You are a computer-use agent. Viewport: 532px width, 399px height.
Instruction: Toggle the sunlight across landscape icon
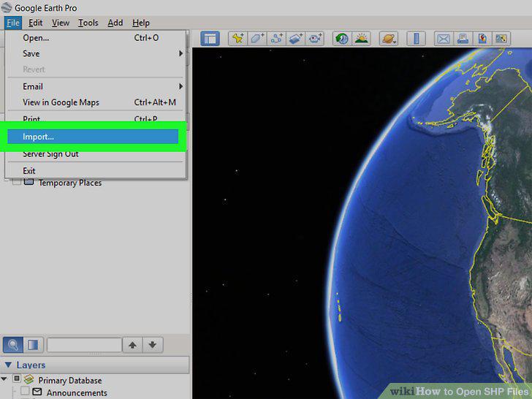(x=361, y=39)
